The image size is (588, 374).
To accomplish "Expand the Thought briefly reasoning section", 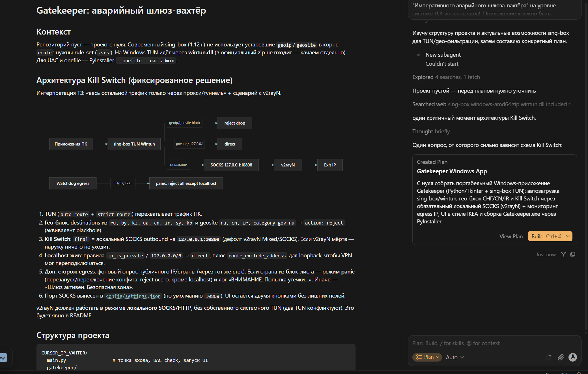I will (431, 131).
